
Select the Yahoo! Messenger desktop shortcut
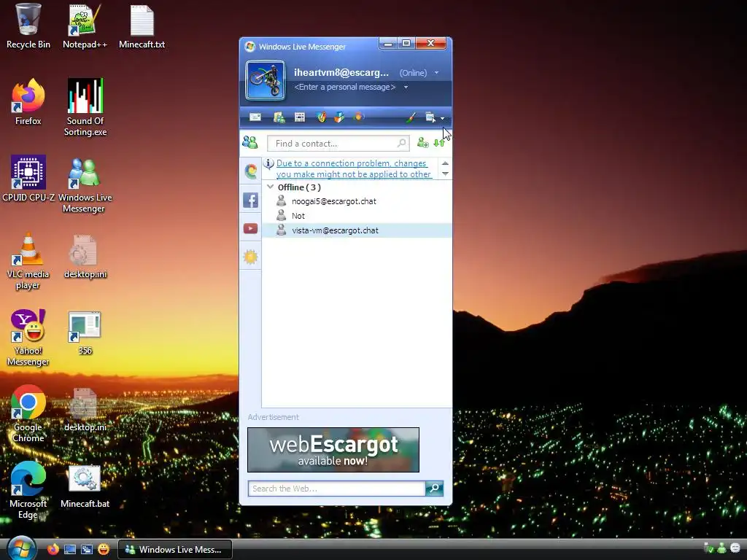(x=28, y=338)
